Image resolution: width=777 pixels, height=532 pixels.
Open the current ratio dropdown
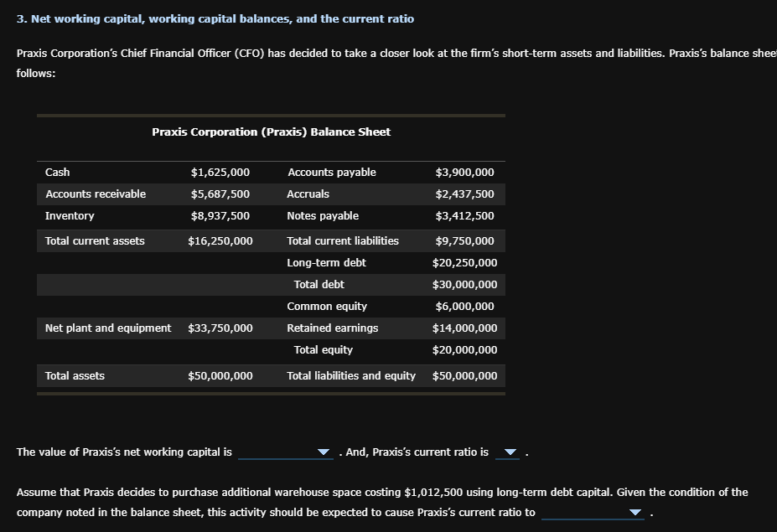(x=508, y=452)
